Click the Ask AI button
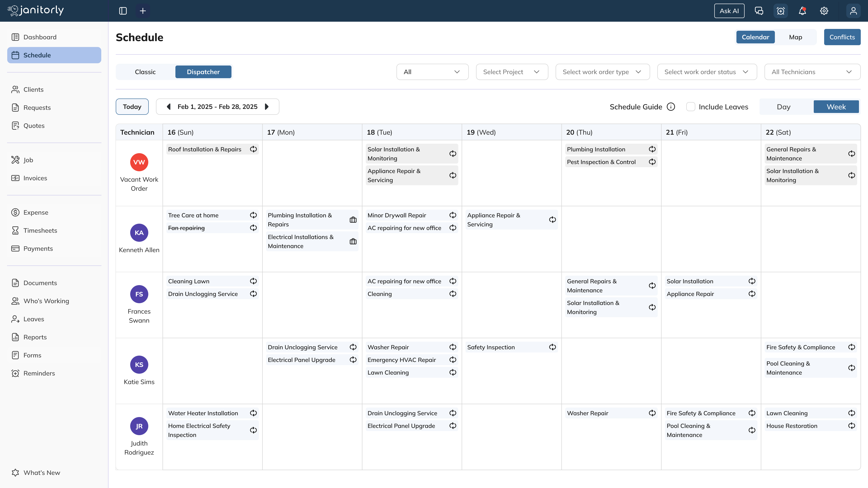This screenshot has width=868, height=488. tap(729, 11)
